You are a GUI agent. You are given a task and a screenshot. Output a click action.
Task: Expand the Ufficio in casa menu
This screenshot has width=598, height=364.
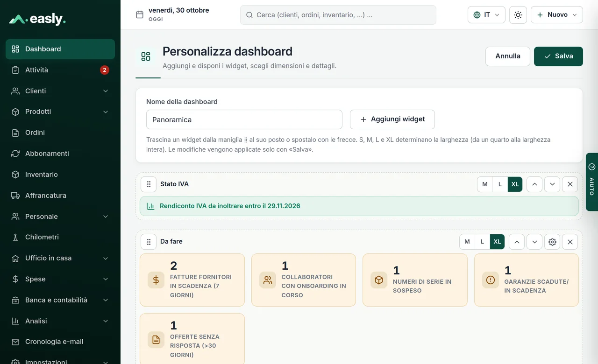click(x=106, y=258)
